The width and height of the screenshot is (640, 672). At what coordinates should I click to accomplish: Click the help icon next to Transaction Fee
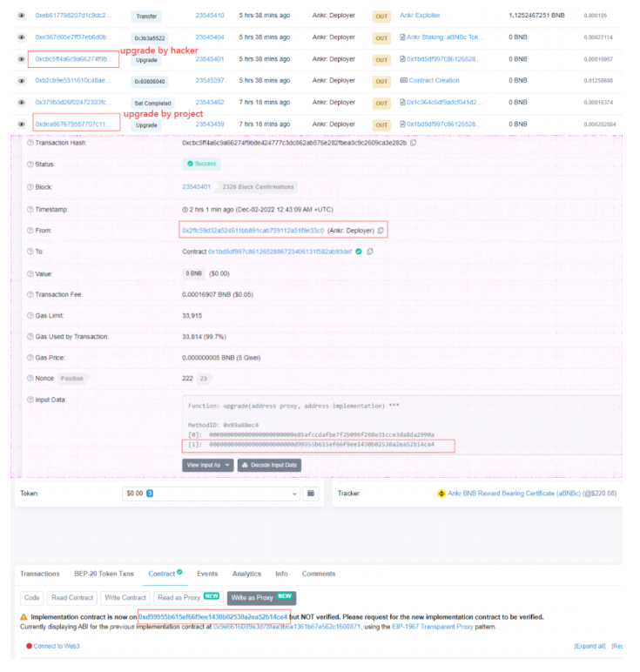pos(30,294)
